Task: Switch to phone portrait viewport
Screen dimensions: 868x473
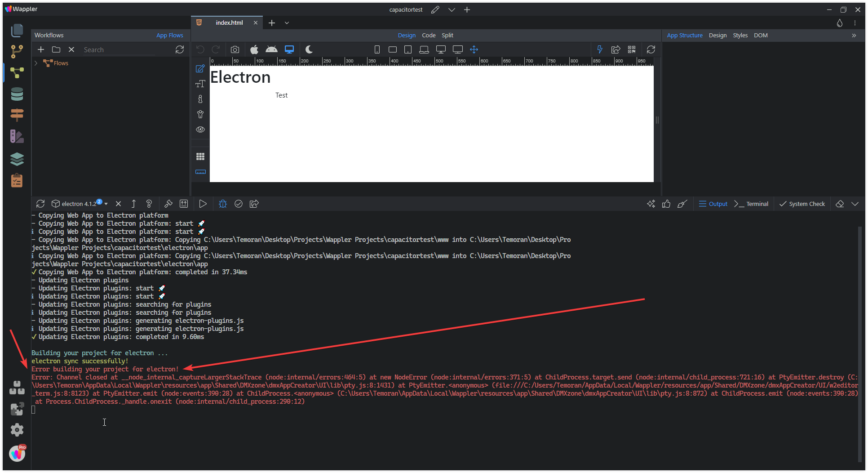Action: (377, 49)
